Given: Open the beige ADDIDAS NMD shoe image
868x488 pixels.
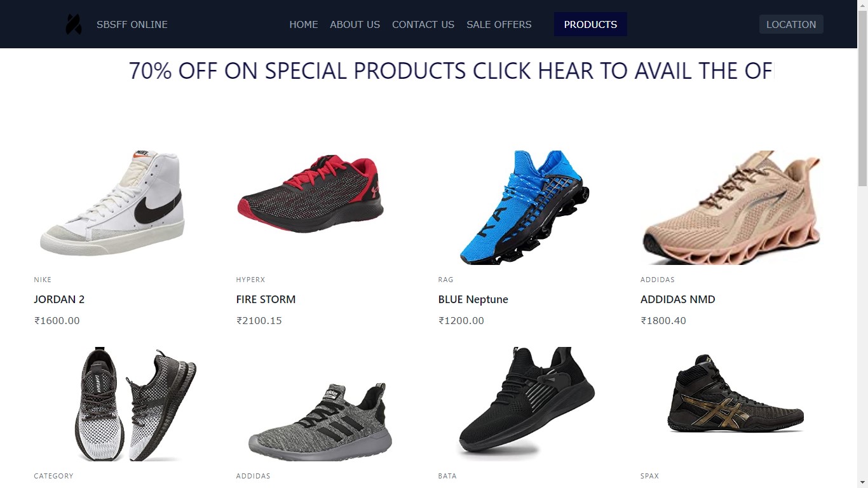Looking at the screenshot, I should coord(732,207).
